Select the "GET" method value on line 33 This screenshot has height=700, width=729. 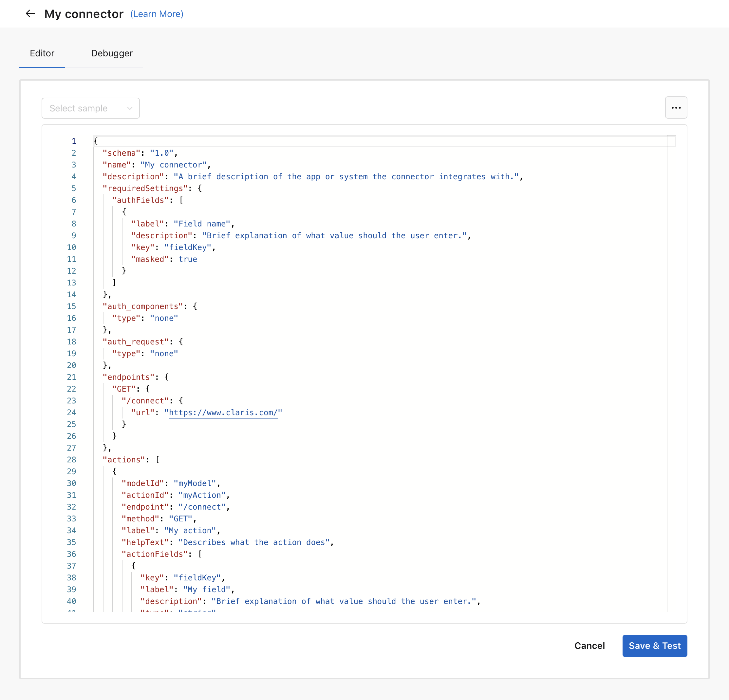tap(181, 518)
